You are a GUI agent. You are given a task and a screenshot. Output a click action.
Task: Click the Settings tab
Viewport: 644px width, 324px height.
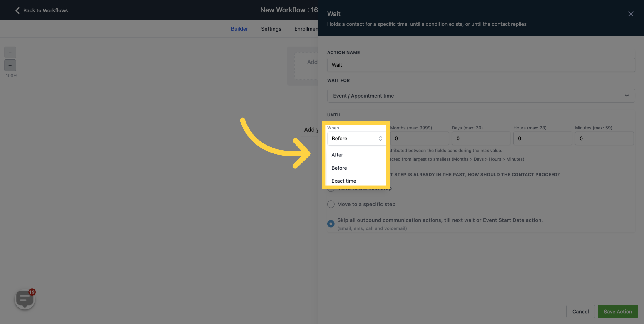pos(271,29)
